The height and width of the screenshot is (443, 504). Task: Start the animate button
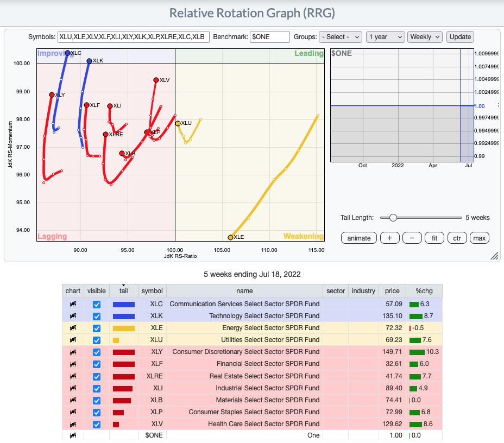(358, 238)
